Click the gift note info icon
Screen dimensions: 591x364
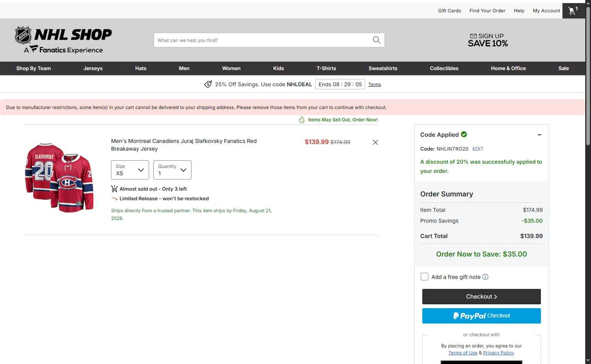485,277
